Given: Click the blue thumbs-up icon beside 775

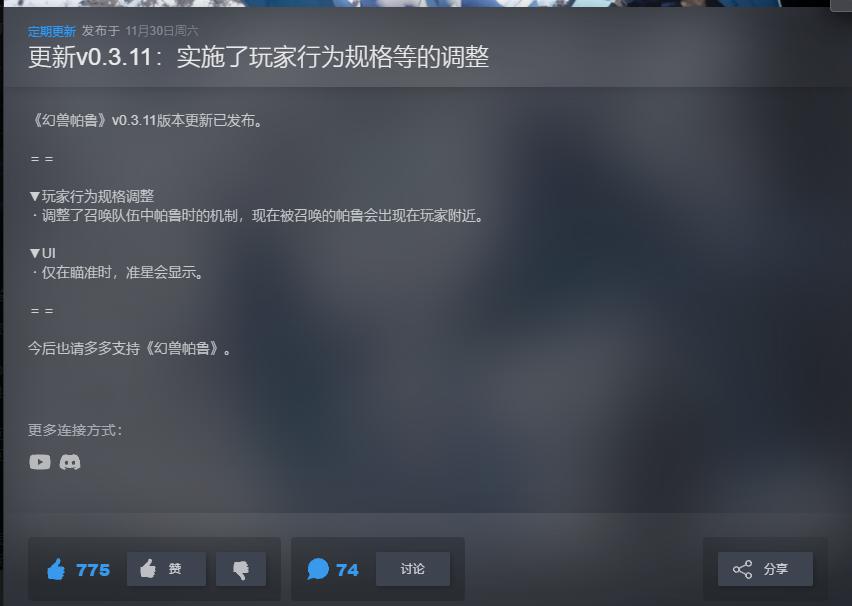Looking at the screenshot, I should coord(57,569).
